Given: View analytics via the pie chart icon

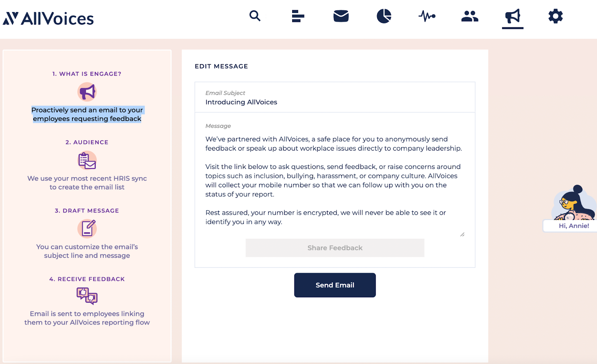Looking at the screenshot, I should tap(384, 16).
